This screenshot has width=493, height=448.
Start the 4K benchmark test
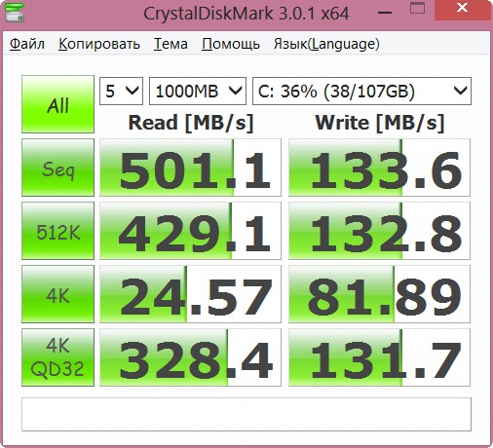[57, 294]
